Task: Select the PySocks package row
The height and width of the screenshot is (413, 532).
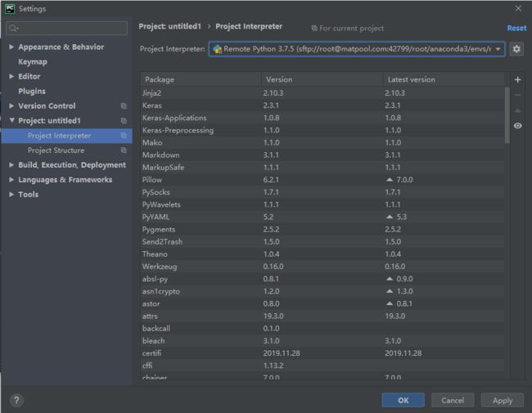Action: 322,192
